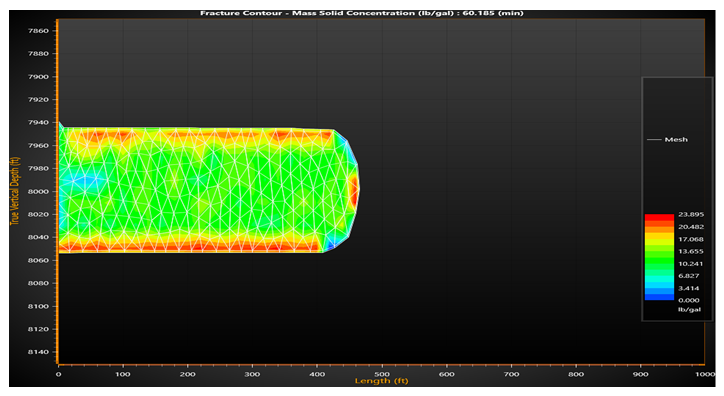724x396 pixels.
Task: Select the 3.414 color scale value
Action: [x=688, y=288]
